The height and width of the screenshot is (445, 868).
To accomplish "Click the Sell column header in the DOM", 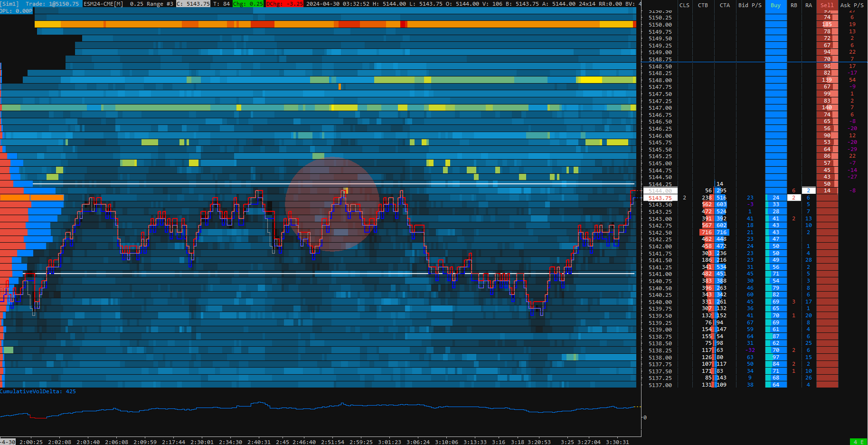I will [827, 5].
